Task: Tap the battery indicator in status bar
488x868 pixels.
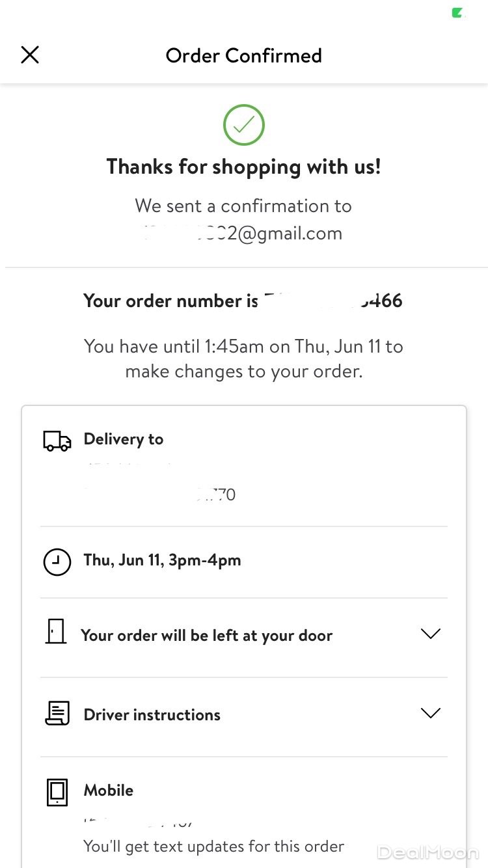Action: coord(459,12)
